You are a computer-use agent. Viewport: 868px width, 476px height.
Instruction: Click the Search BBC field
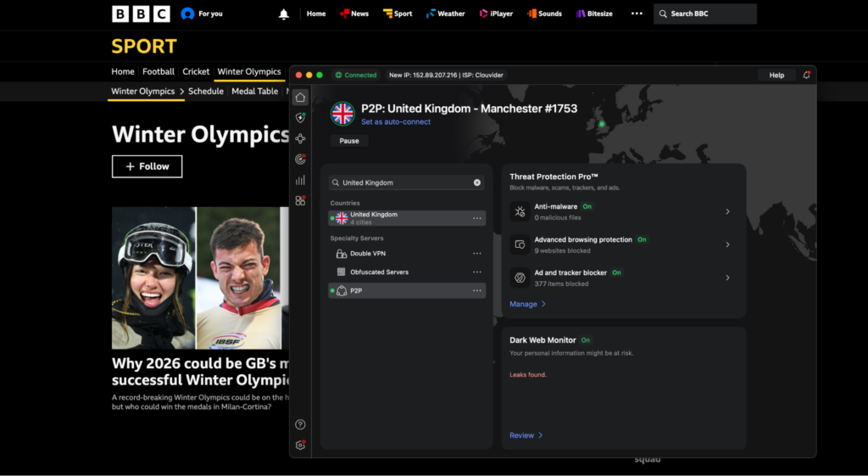click(x=705, y=14)
